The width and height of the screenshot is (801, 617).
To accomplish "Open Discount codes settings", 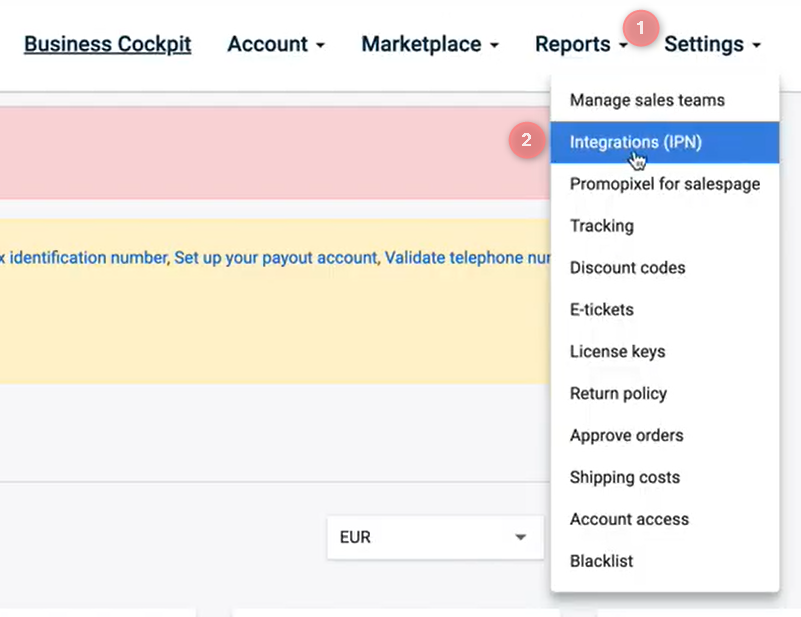I will pyautogui.click(x=627, y=268).
